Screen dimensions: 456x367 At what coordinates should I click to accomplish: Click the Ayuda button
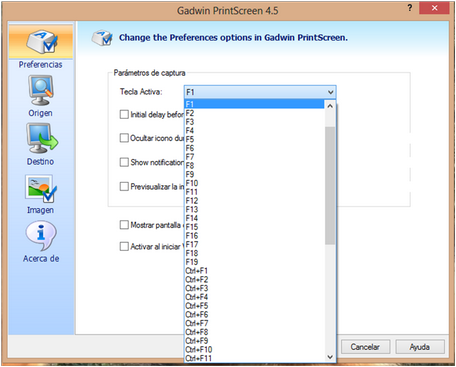(420, 347)
